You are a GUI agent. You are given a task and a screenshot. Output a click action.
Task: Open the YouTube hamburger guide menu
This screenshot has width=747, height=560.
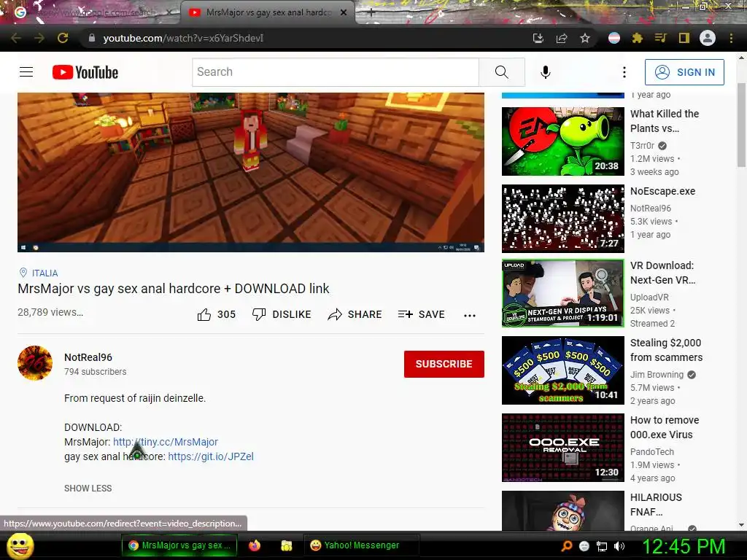coord(26,72)
